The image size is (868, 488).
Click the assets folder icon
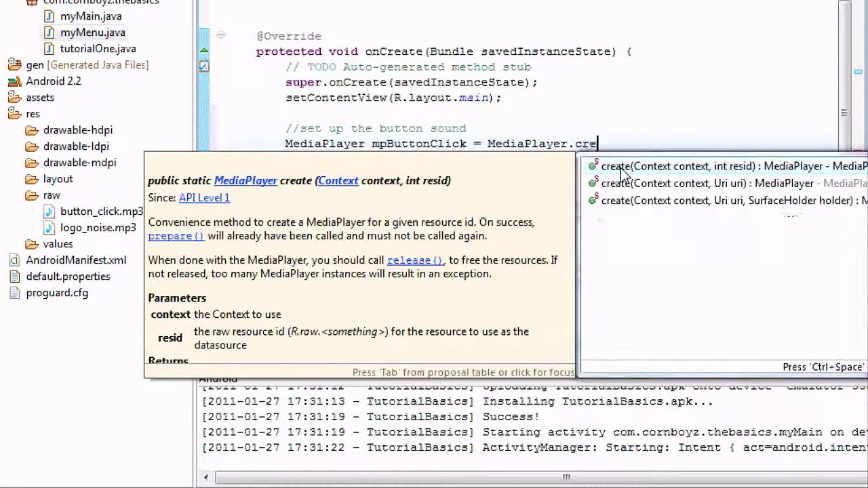pyautogui.click(x=14, y=98)
